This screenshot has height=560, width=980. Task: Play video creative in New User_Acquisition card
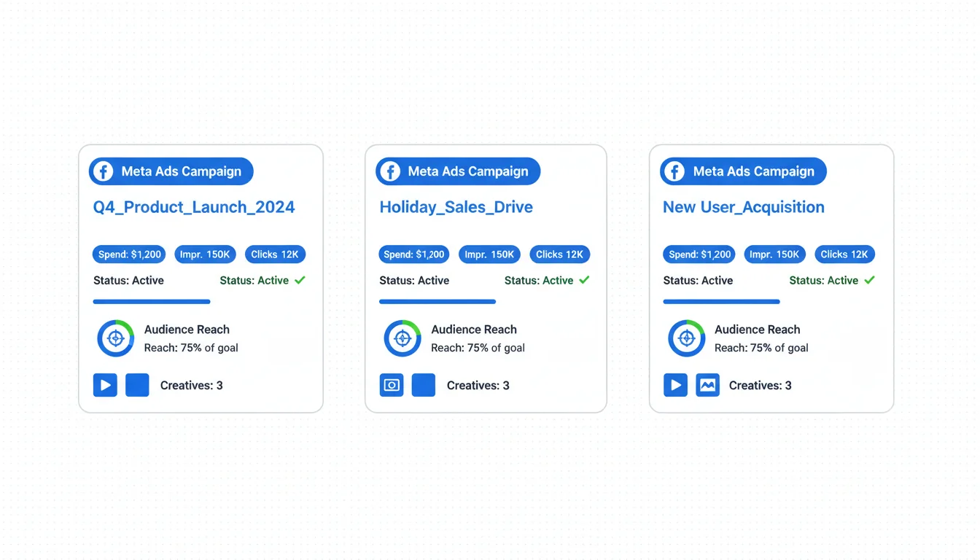(x=675, y=385)
